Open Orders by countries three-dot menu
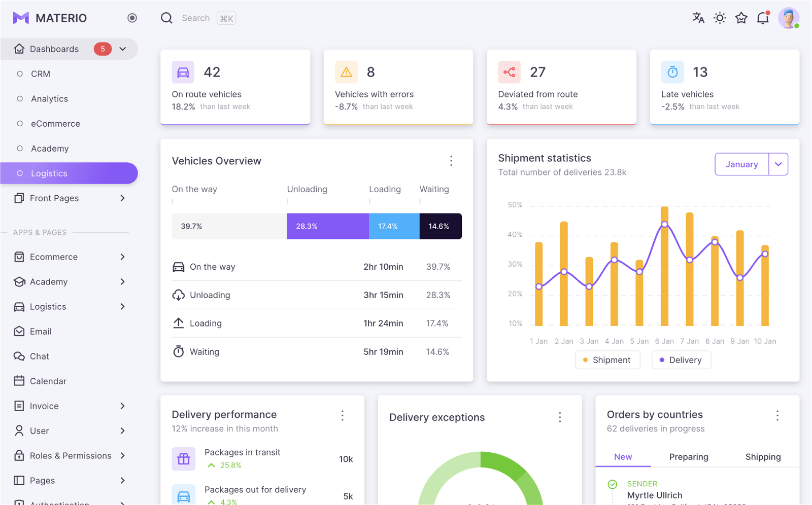Image resolution: width=812 pixels, height=505 pixels. pyautogui.click(x=777, y=416)
